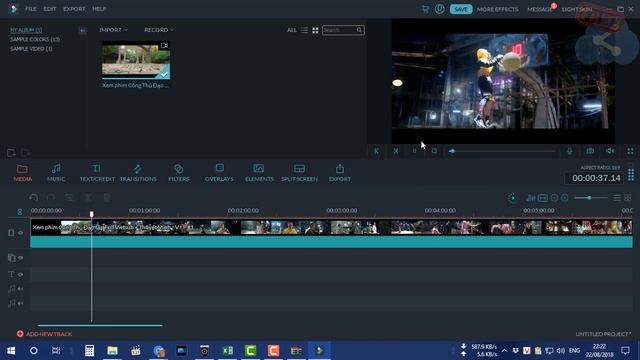The image size is (640, 360).
Task: Split clip with scissors icon
Action: 88,198
